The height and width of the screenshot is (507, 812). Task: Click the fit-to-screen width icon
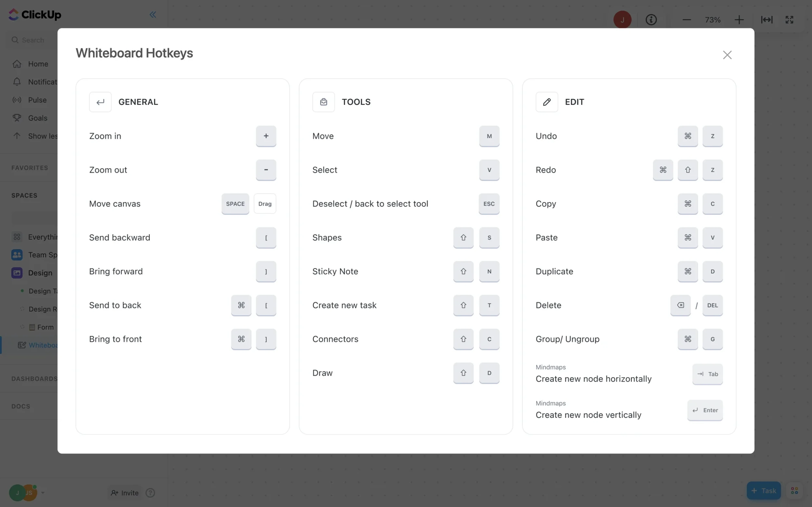[767, 19]
